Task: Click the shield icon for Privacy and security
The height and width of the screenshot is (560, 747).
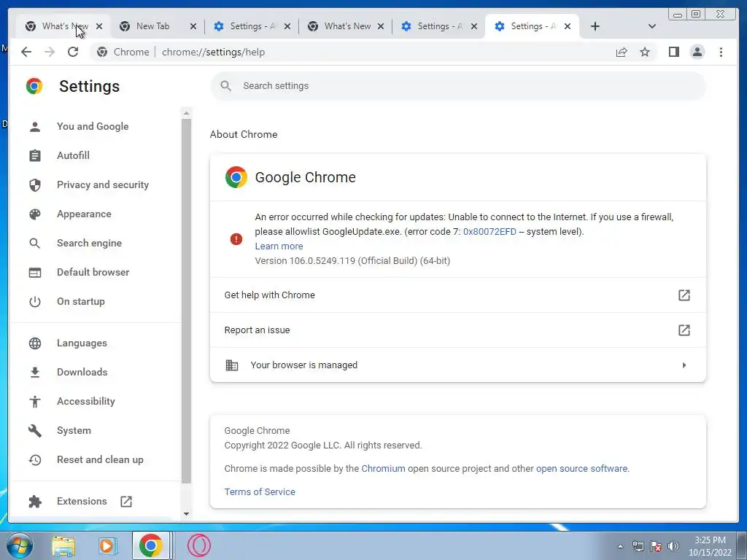Action: click(x=35, y=184)
